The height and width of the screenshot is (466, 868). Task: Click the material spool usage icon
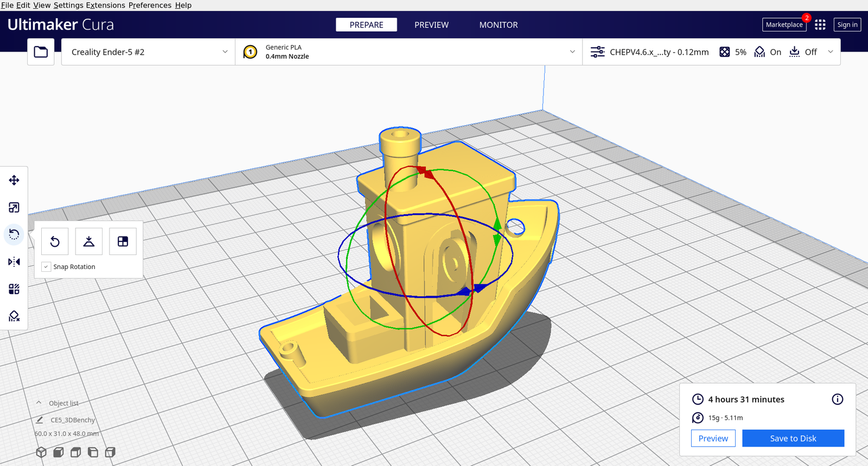pos(698,418)
